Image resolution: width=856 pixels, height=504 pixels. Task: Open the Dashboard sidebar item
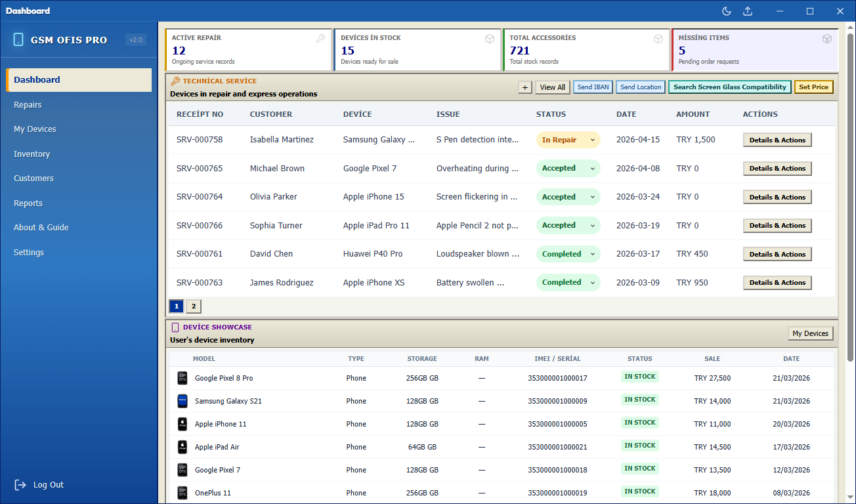[79, 80]
